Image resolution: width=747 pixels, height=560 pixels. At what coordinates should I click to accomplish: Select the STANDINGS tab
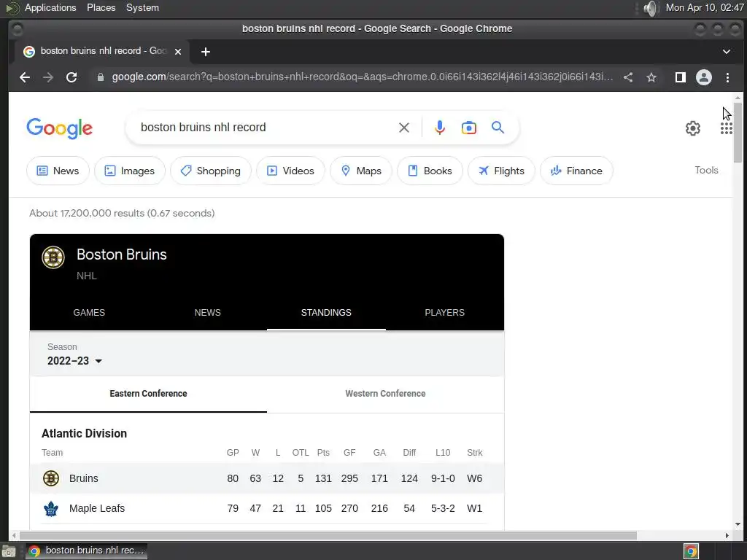pos(326,312)
